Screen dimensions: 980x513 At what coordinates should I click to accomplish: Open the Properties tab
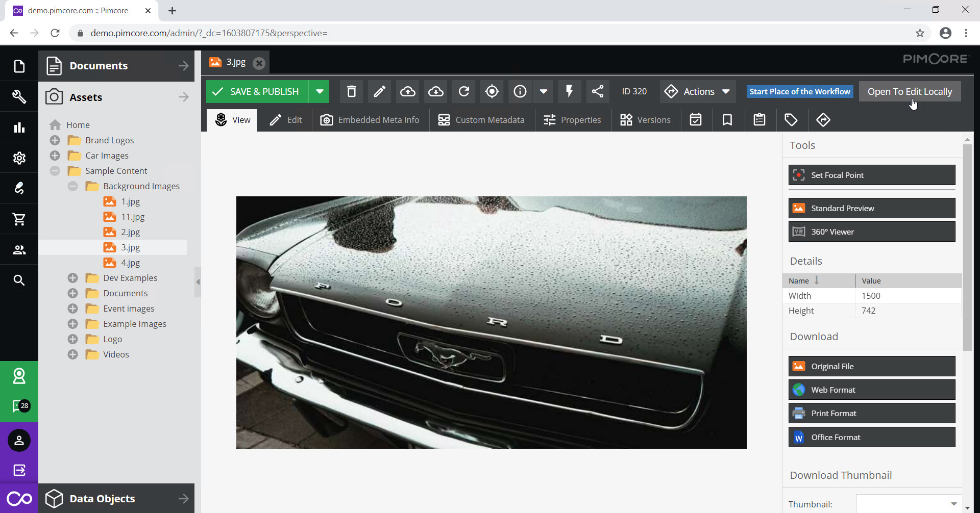[572, 120]
